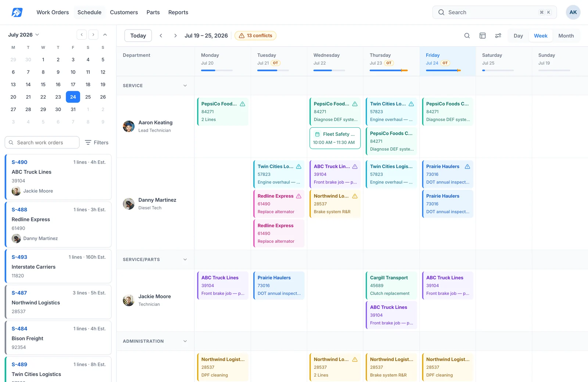Click Thursday's capacity progress bar
The image size is (588, 382).
(x=389, y=70)
